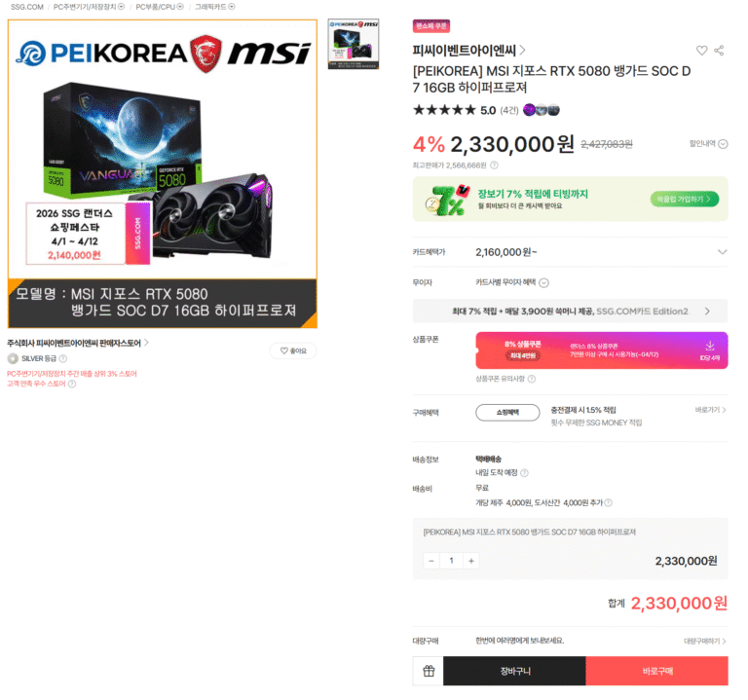The image size is (748, 700).
Task: Open the 그래픽카드 breadcrumb category
Action: point(214,7)
